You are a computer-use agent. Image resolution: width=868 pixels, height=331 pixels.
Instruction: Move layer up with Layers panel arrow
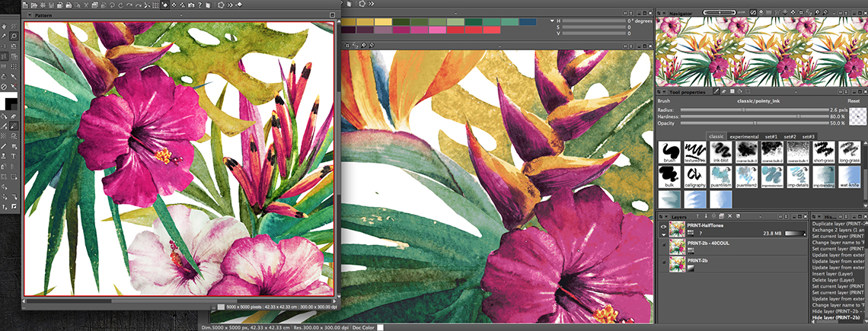(x=697, y=216)
